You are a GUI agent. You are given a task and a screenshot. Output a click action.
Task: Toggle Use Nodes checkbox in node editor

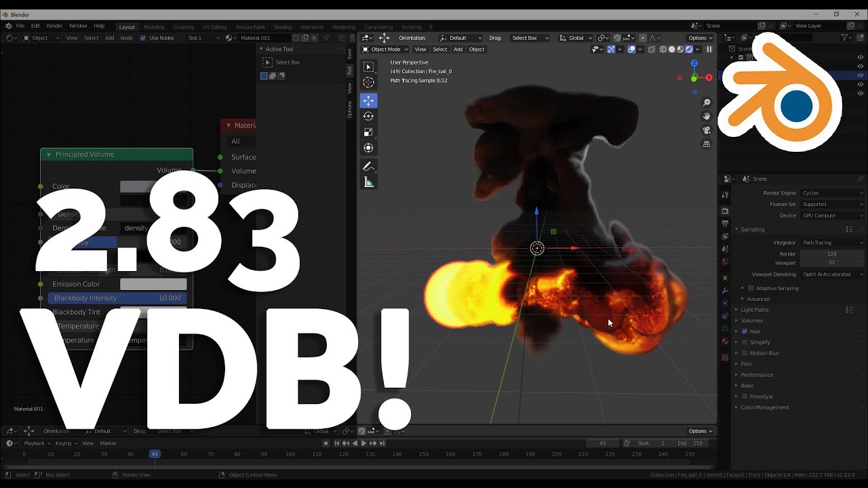tap(142, 38)
